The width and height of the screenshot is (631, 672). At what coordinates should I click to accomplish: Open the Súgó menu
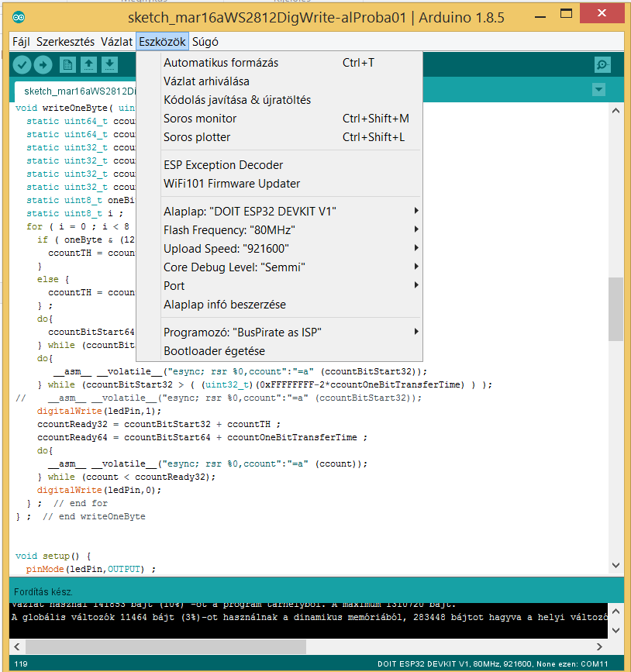coord(205,42)
